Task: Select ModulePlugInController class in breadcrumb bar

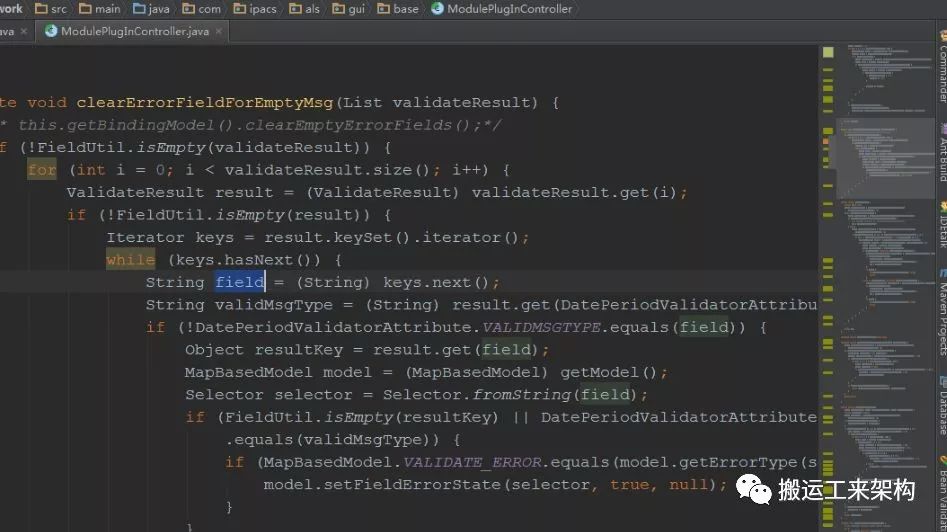Action: 502,8
